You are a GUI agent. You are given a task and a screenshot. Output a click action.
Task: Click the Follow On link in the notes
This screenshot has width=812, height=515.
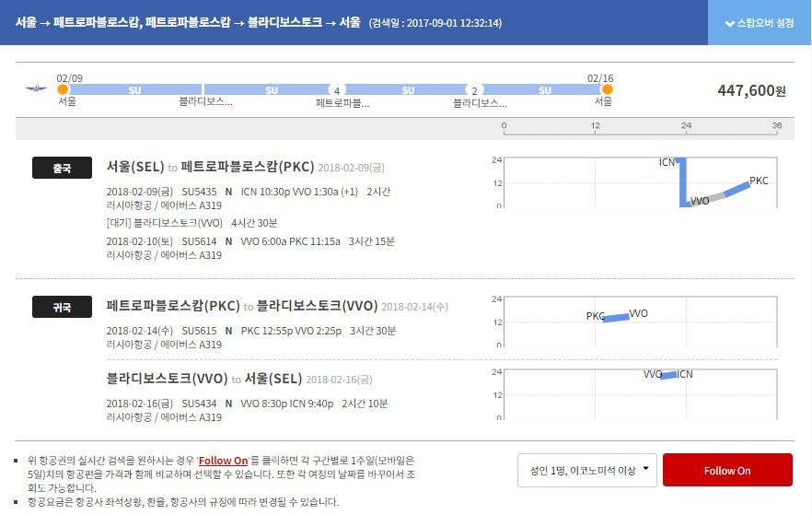pyautogui.click(x=223, y=461)
